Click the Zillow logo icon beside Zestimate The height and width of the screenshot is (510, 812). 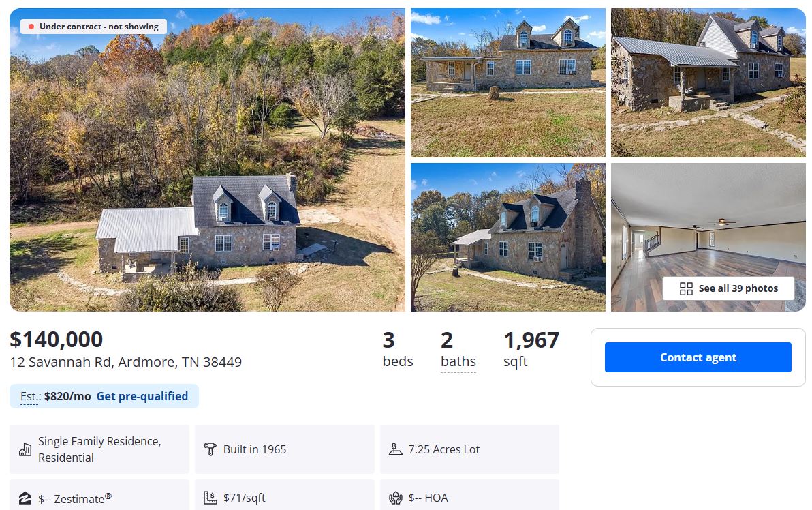point(25,498)
